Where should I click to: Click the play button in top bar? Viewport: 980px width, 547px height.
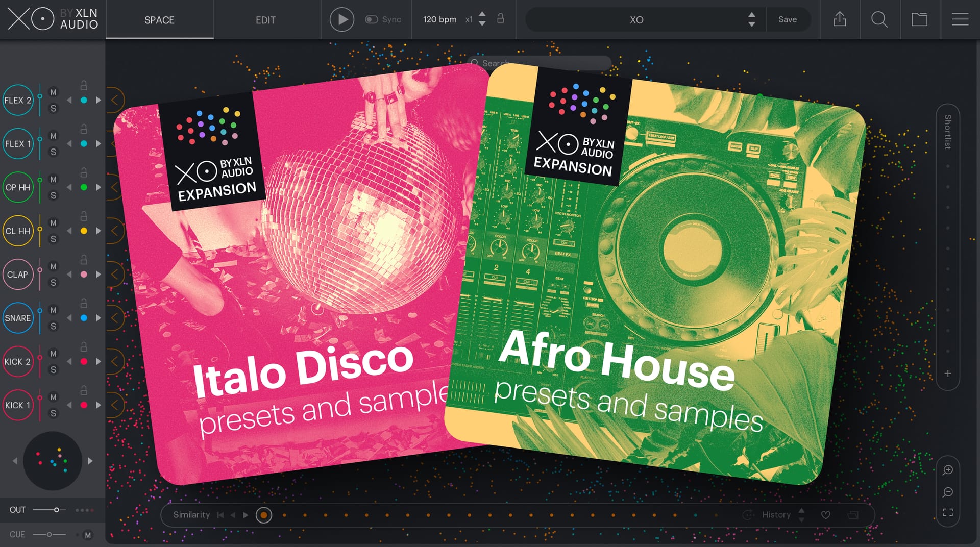pyautogui.click(x=342, y=19)
